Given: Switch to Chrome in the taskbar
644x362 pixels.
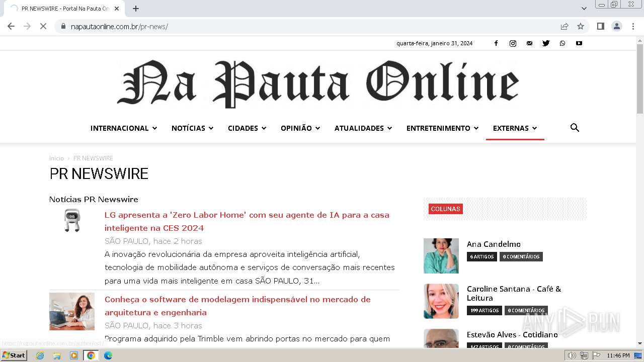Looking at the screenshot, I should pyautogui.click(x=91, y=355).
